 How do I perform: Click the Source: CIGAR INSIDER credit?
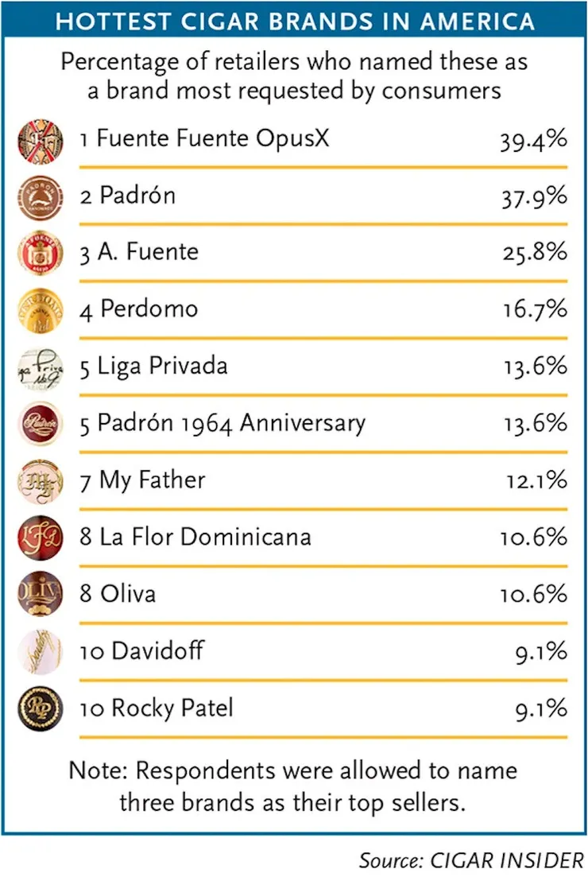click(x=471, y=860)
